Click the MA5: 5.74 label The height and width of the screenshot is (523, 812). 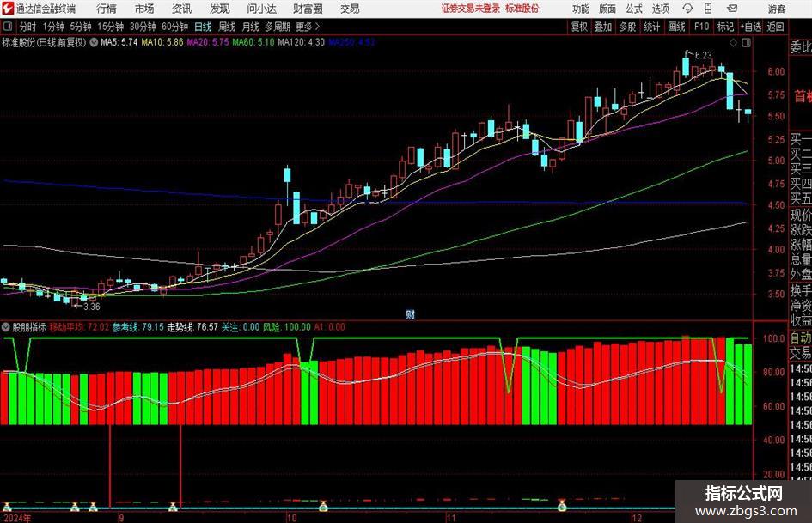[119, 42]
